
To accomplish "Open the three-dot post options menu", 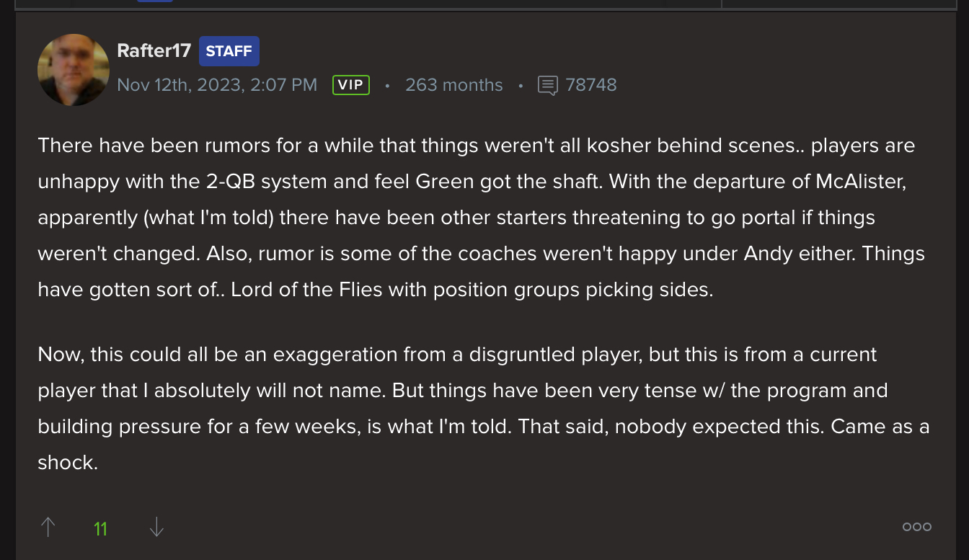I will click(x=916, y=527).
